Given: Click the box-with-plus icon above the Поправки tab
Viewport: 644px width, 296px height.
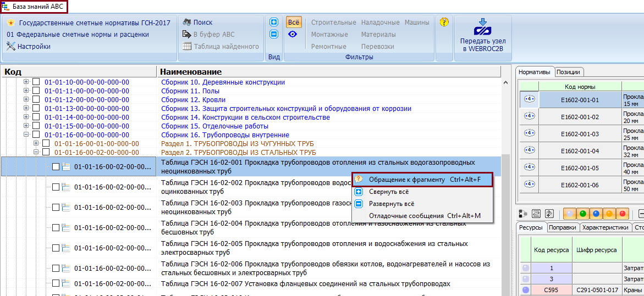Looking at the screenshot, I should pyautogui.click(x=549, y=214).
